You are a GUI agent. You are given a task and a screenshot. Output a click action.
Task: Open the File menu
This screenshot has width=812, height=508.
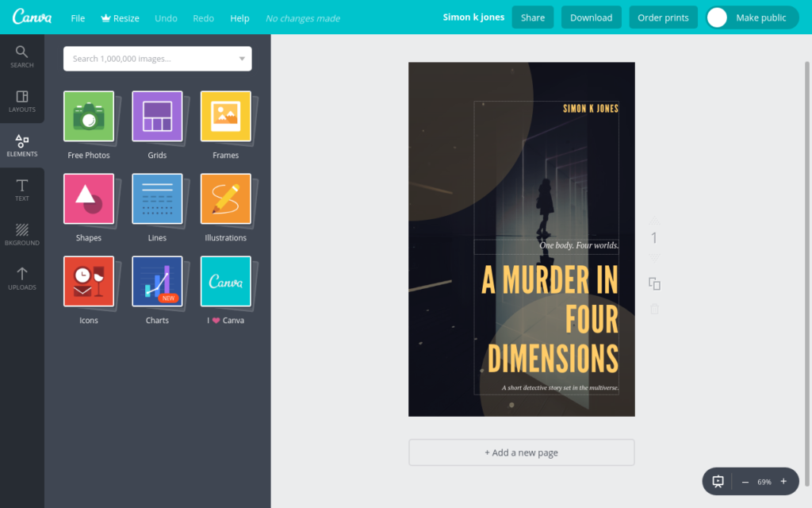point(78,18)
